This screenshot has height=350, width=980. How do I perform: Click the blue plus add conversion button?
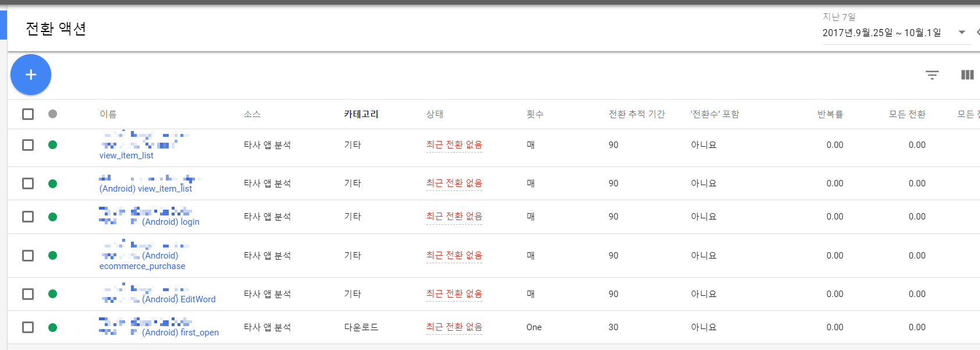tap(31, 75)
